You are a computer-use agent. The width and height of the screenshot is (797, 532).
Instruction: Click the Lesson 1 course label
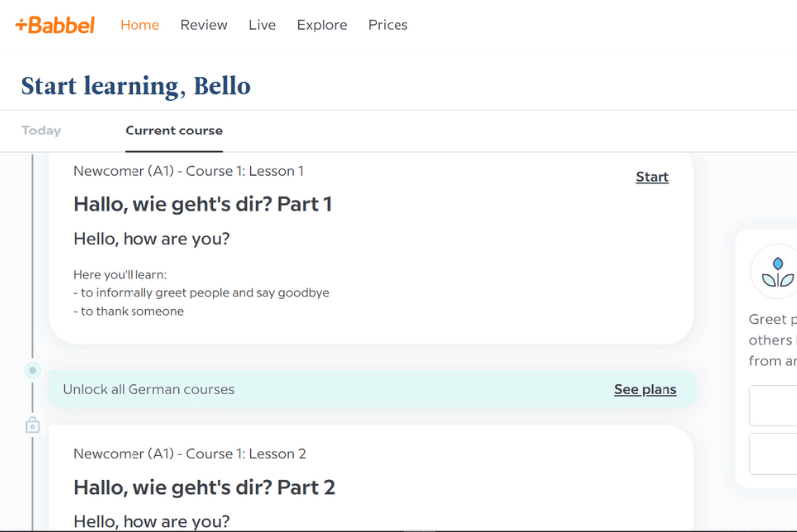[188, 171]
